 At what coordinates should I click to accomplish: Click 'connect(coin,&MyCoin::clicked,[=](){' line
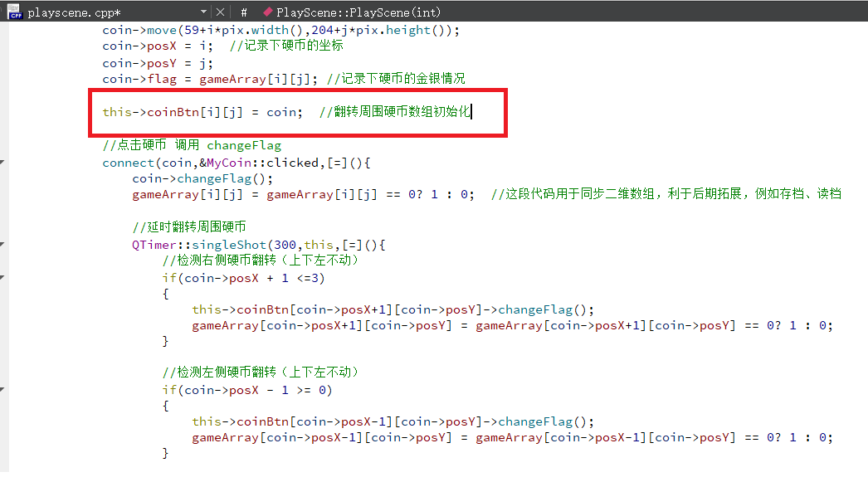coord(237,163)
